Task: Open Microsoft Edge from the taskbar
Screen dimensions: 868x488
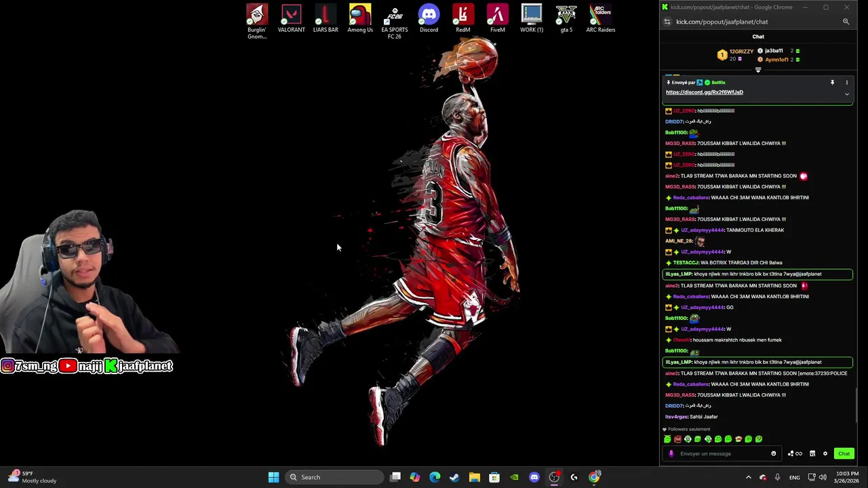Action: 435,477
